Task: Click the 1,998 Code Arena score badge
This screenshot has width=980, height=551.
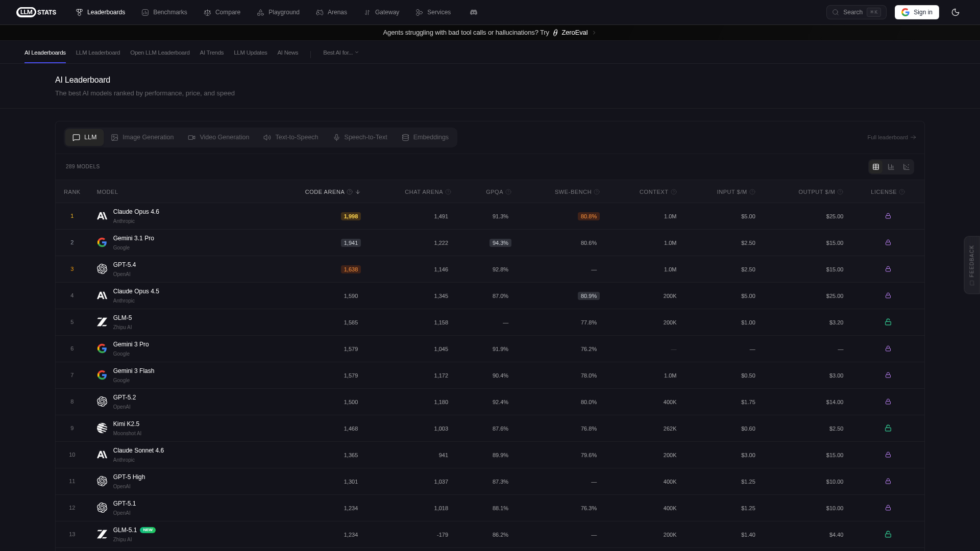Action: [351, 216]
